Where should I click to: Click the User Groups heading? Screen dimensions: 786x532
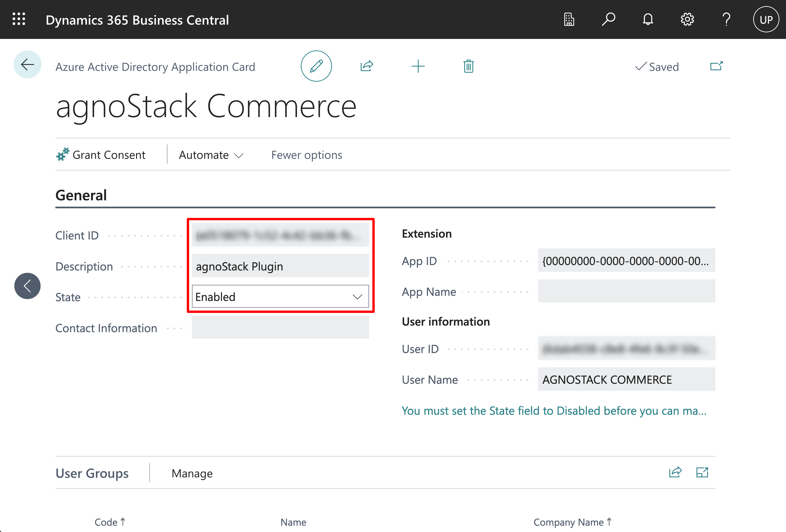(x=92, y=473)
